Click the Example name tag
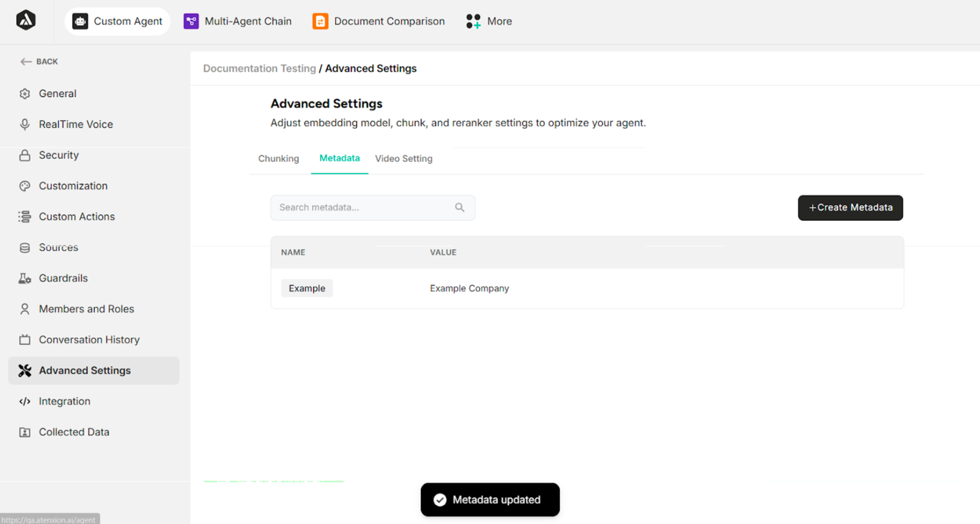This screenshot has height=524, width=980. 307,288
